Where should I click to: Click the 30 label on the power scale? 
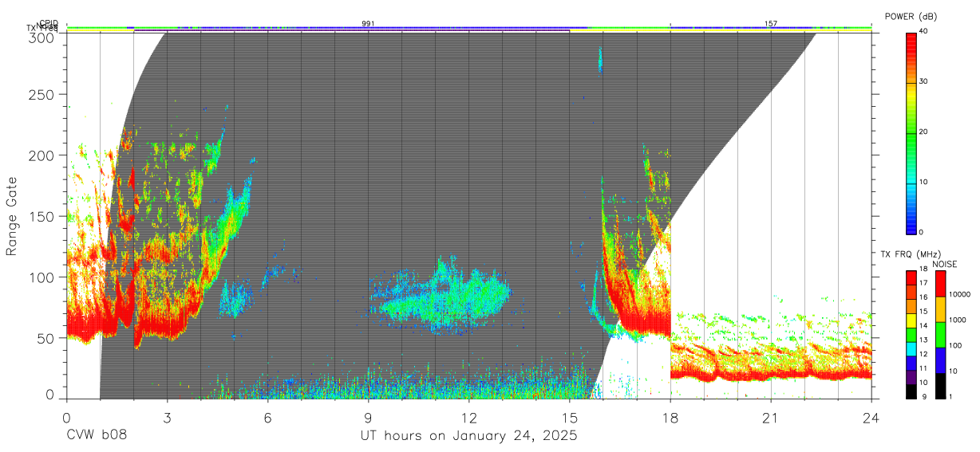[x=923, y=82]
